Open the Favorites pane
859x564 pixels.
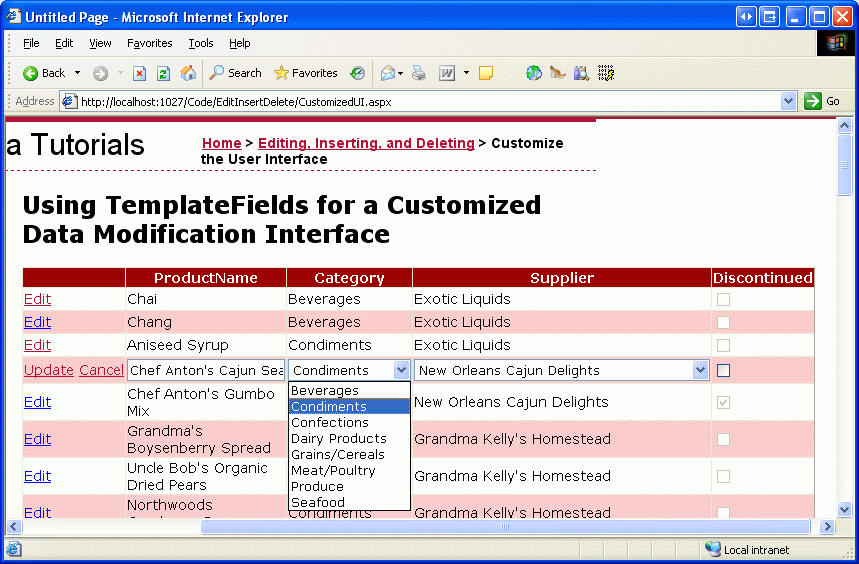306,73
